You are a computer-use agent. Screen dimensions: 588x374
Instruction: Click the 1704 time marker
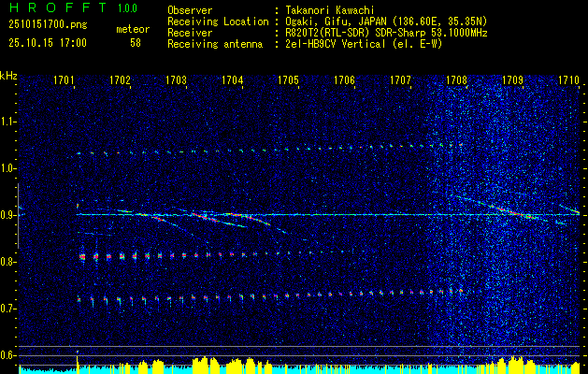point(233,79)
